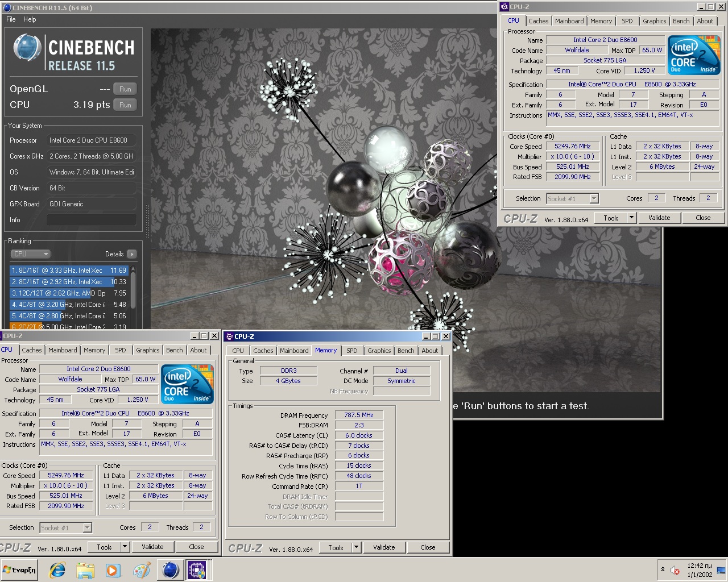This screenshot has width=728, height=582.
Task: Click Validate in top-right CPU-Z window
Action: (659, 218)
